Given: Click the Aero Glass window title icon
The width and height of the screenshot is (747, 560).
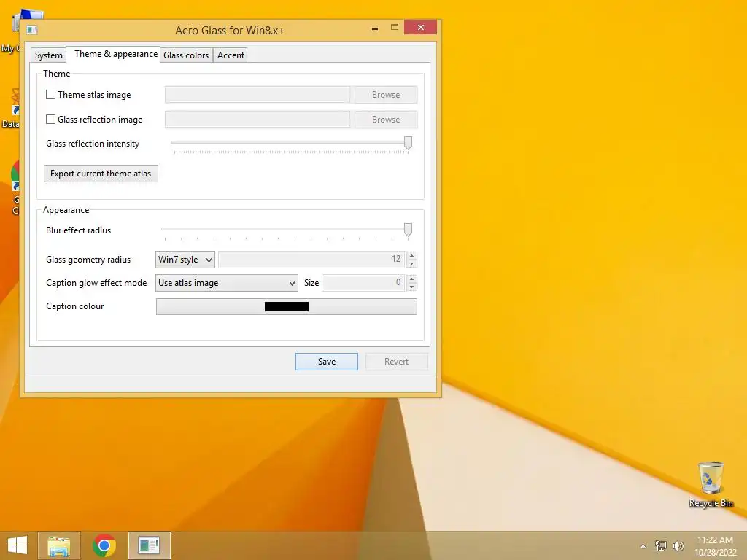Looking at the screenshot, I should [32, 30].
